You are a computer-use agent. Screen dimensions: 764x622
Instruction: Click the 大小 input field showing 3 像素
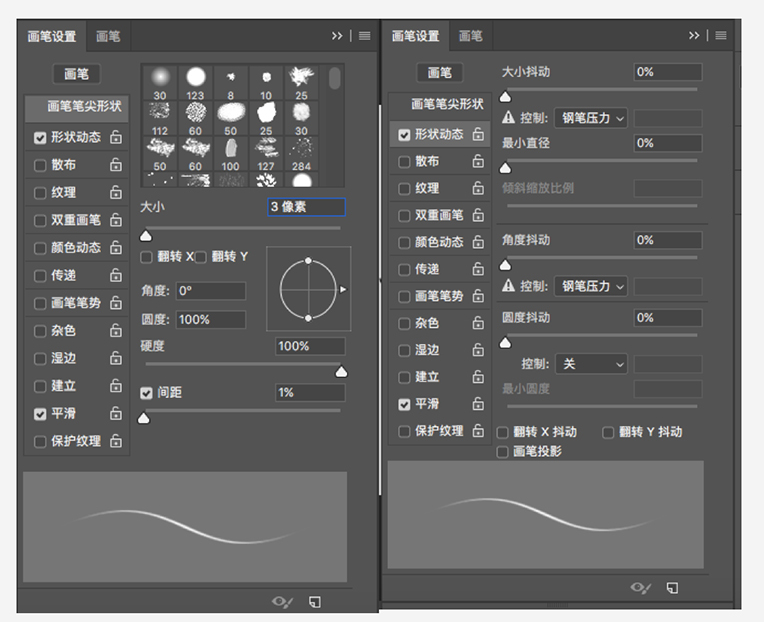pyautogui.click(x=306, y=207)
